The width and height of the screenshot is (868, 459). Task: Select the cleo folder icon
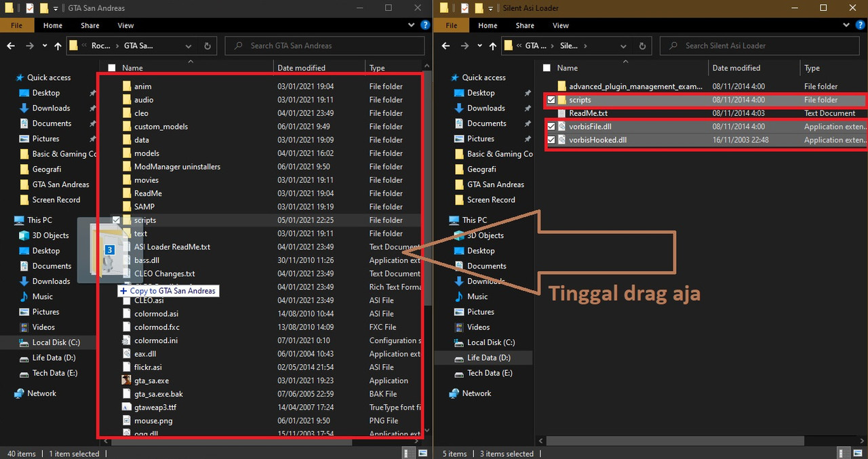(127, 113)
